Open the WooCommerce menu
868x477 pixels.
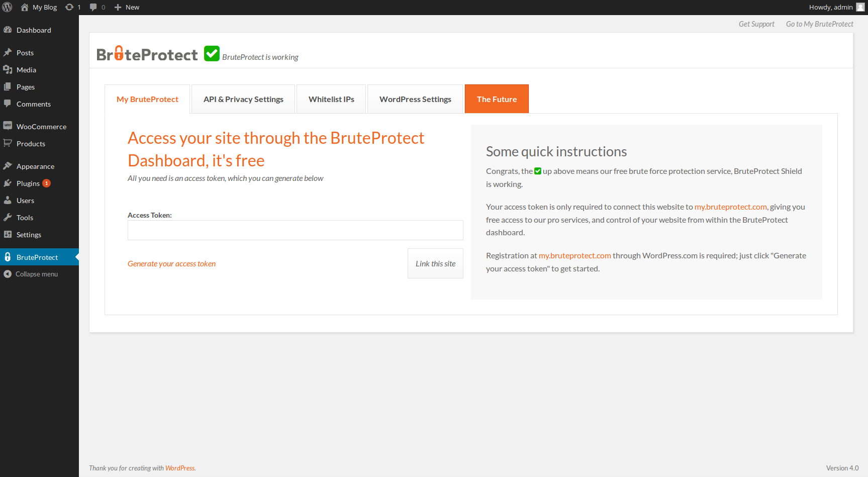tap(39, 127)
